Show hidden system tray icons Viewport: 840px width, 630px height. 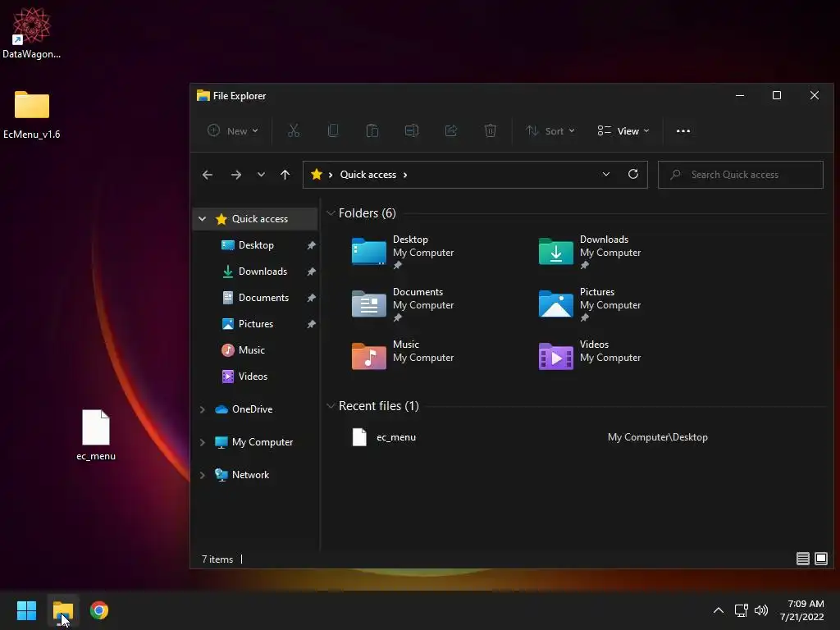(719, 610)
